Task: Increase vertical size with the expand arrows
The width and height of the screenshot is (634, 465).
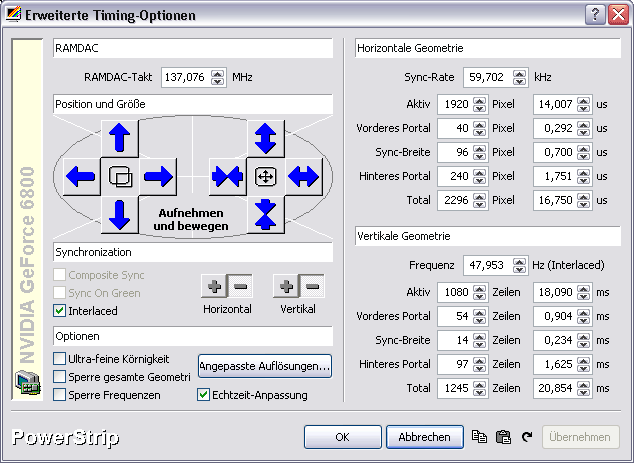Action: (266, 138)
